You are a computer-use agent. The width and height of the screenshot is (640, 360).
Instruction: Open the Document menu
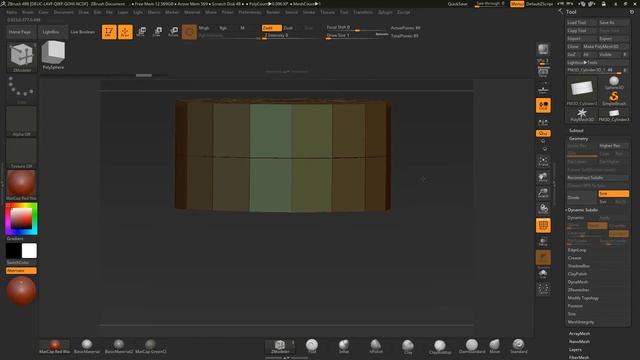[x=63, y=12]
